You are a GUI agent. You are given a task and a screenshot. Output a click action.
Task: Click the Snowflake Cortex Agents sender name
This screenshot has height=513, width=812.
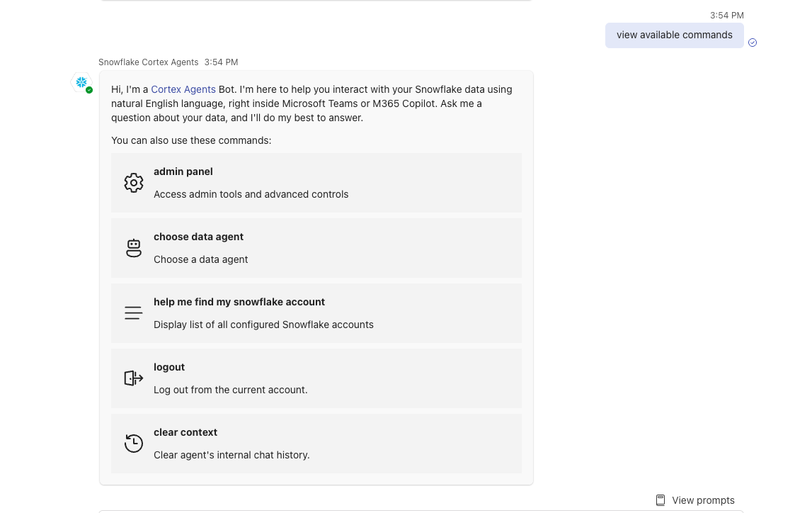(148, 62)
